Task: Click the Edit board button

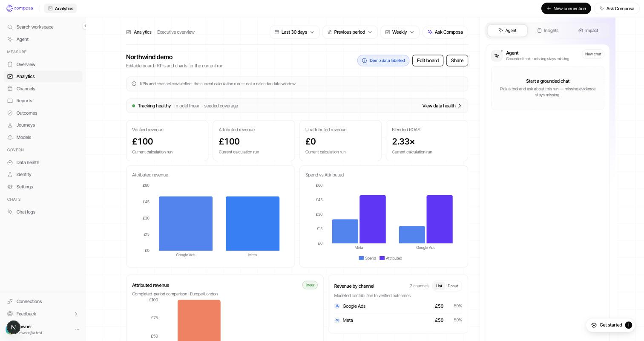Action: pos(428,61)
